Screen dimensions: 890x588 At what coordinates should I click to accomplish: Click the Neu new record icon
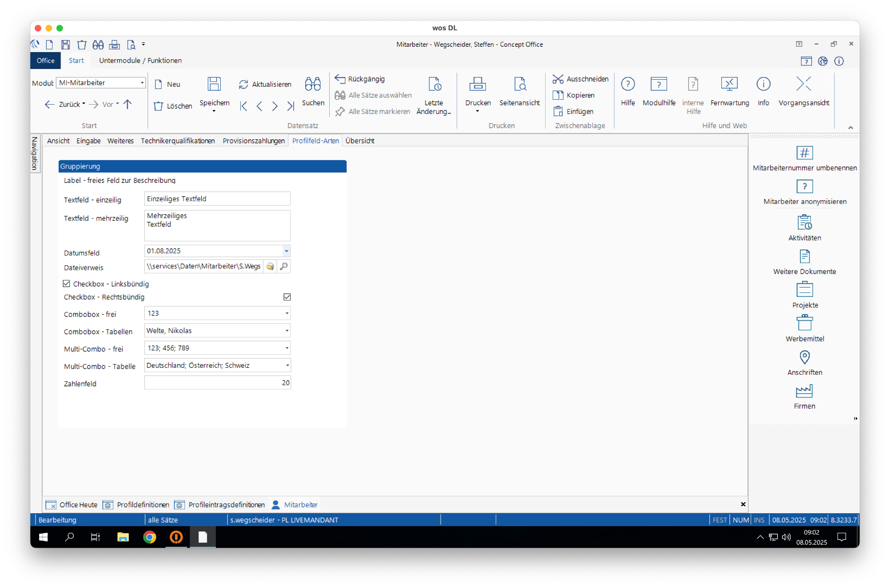coord(158,84)
